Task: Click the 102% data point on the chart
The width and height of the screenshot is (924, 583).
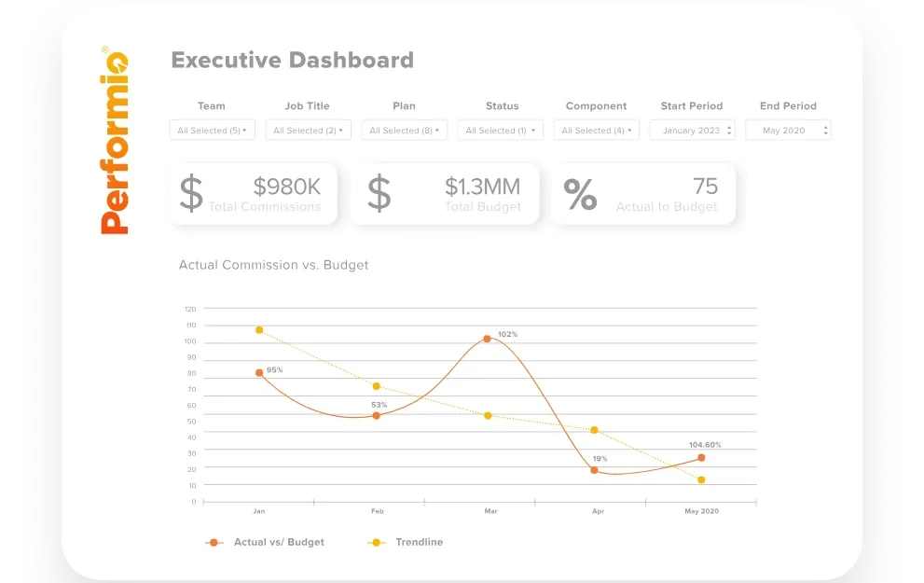Action: (x=487, y=339)
